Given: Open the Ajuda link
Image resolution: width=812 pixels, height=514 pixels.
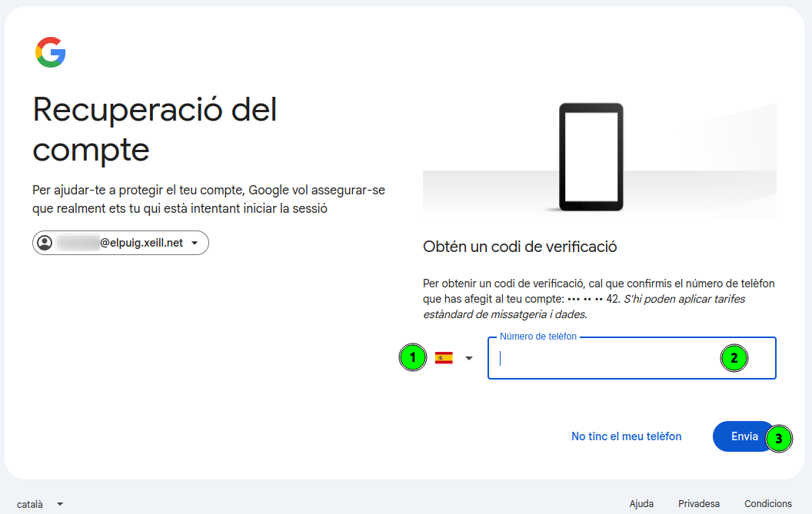Looking at the screenshot, I should (641, 504).
